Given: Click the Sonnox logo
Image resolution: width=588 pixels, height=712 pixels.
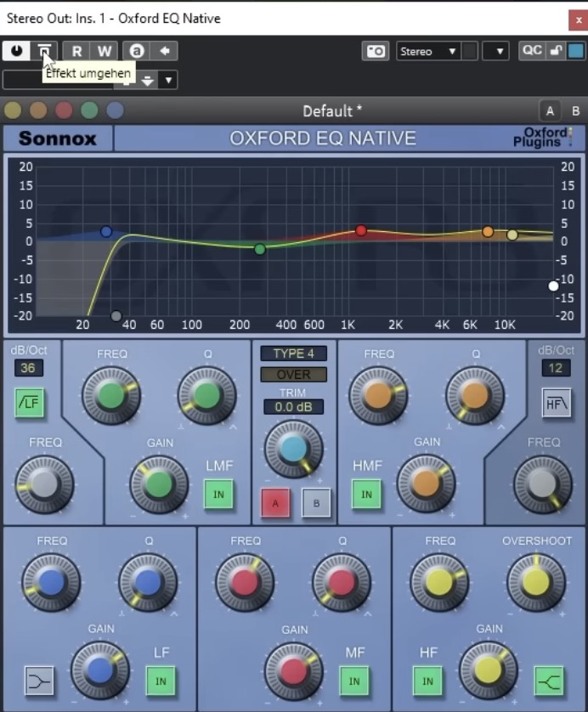Looking at the screenshot, I should click(x=58, y=138).
